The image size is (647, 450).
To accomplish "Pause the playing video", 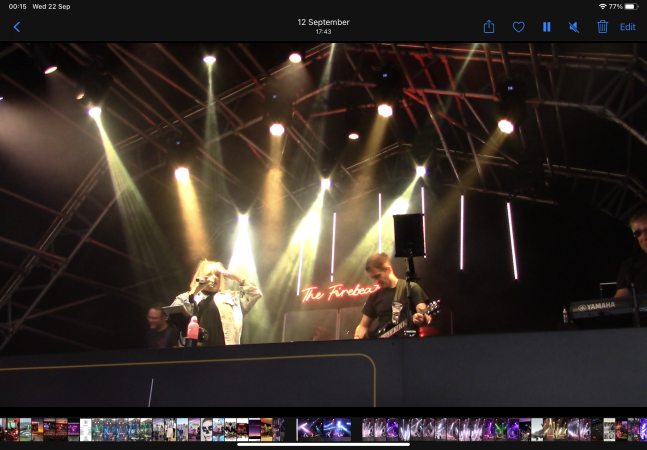I will click(x=547, y=27).
